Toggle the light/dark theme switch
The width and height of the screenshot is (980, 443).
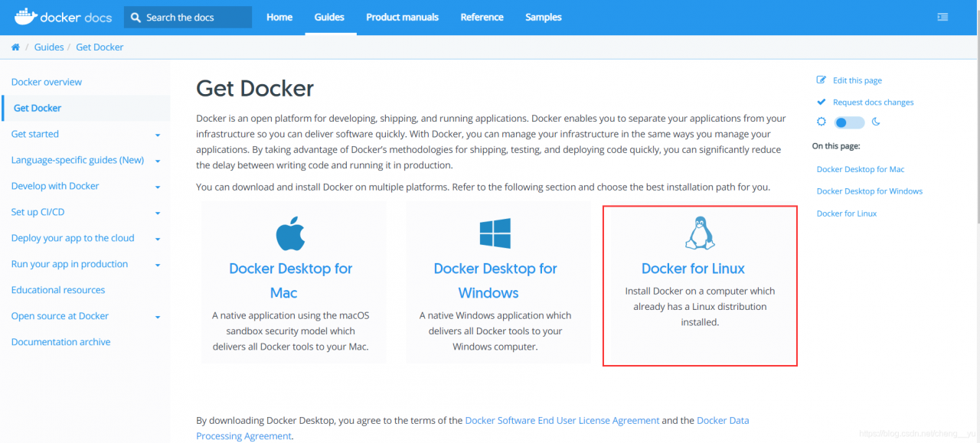point(848,122)
